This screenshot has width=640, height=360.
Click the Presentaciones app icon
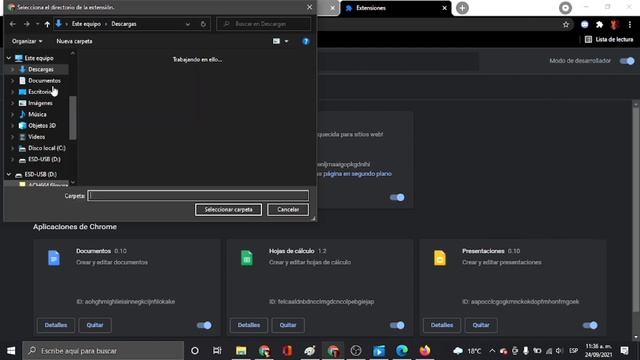point(440,258)
